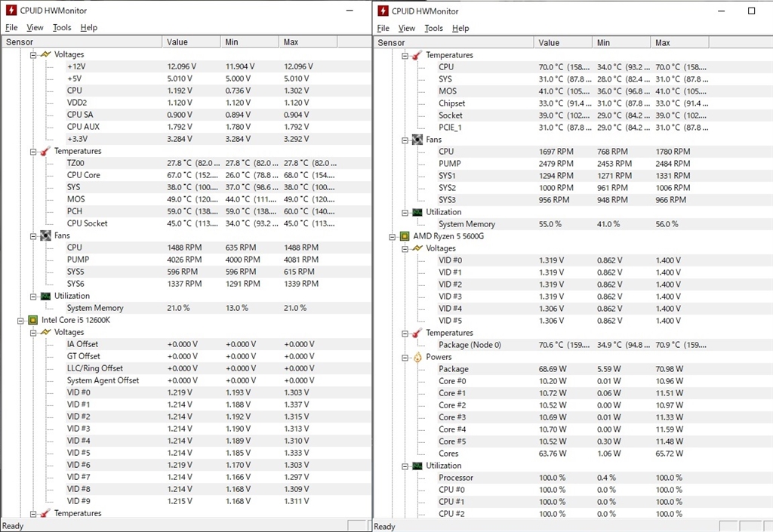Screen dimensions: 773x532
Task: Click the Intel Core i5 12600K chip icon
Action: click(33, 320)
